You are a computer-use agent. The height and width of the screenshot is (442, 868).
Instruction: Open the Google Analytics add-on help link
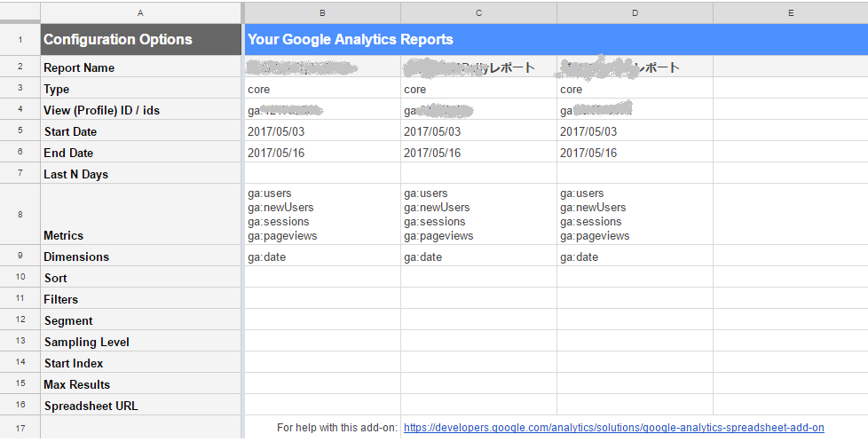pos(613,428)
